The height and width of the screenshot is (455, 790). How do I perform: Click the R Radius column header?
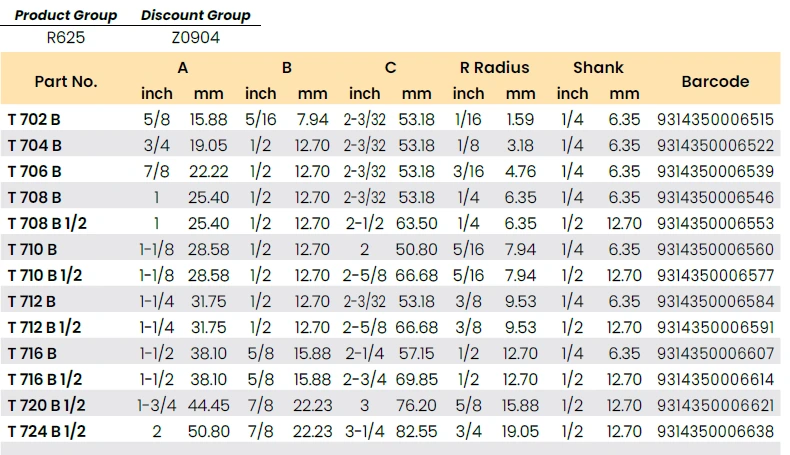click(x=494, y=68)
